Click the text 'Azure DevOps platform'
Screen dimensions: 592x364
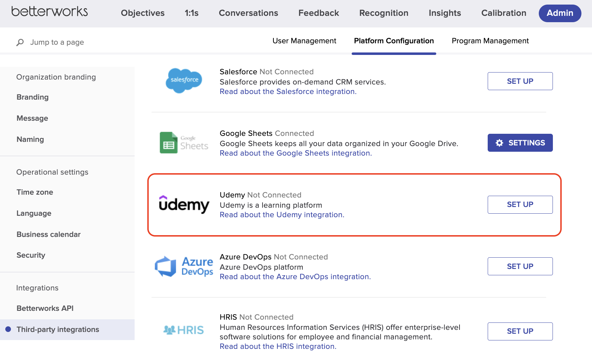(261, 267)
